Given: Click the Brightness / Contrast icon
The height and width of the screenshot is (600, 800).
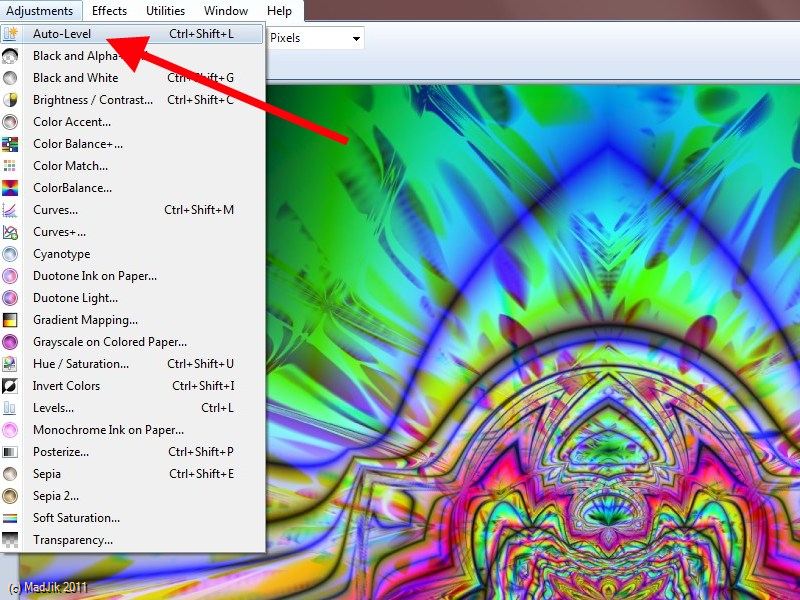Looking at the screenshot, I should click(10, 99).
